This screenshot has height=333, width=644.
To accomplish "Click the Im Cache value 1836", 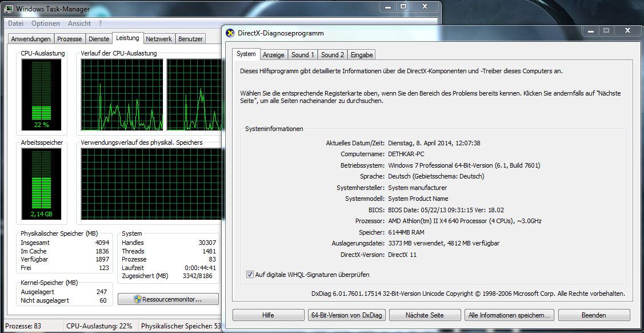I will 102,251.
